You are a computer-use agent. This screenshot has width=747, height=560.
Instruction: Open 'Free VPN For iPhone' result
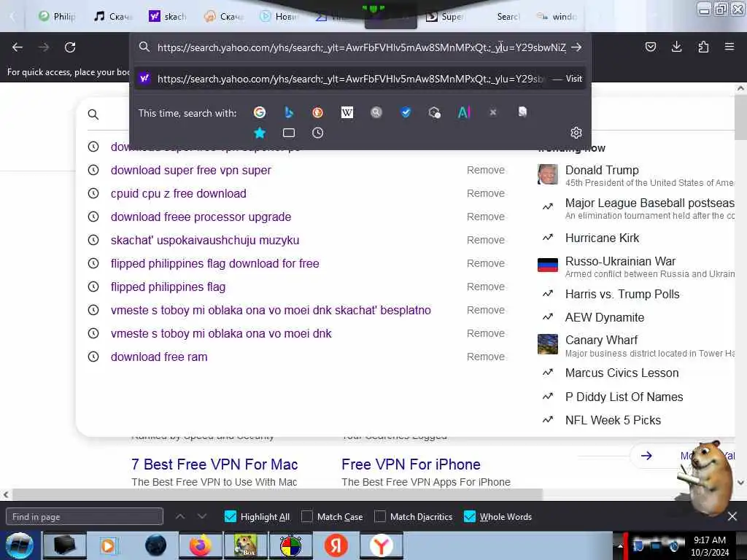(411, 464)
